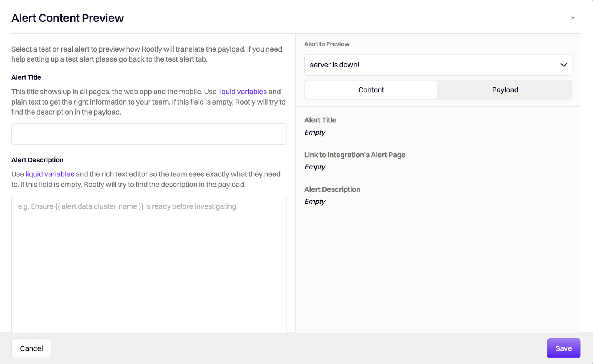Click the 'Link to Integration's Alert Page' heading

pyautogui.click(x=355, y=155)
